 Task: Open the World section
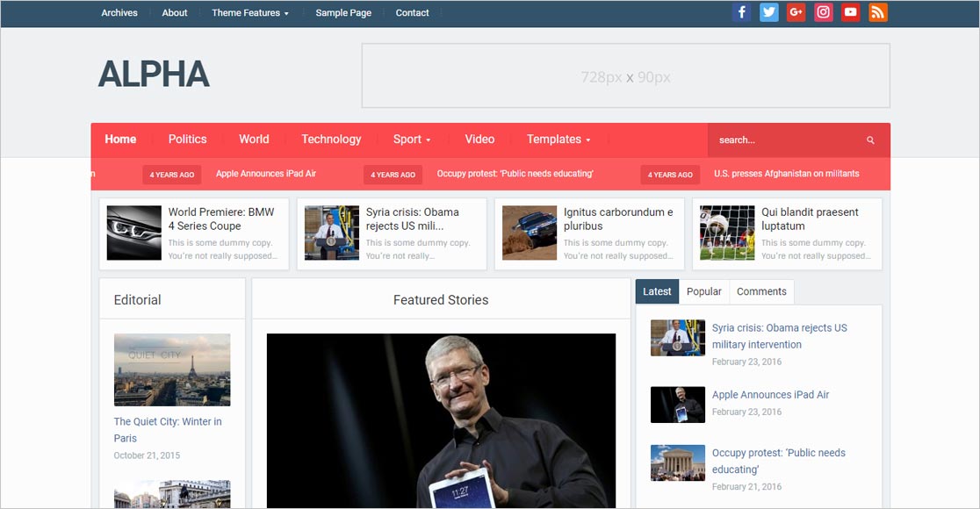coord(254,140)
